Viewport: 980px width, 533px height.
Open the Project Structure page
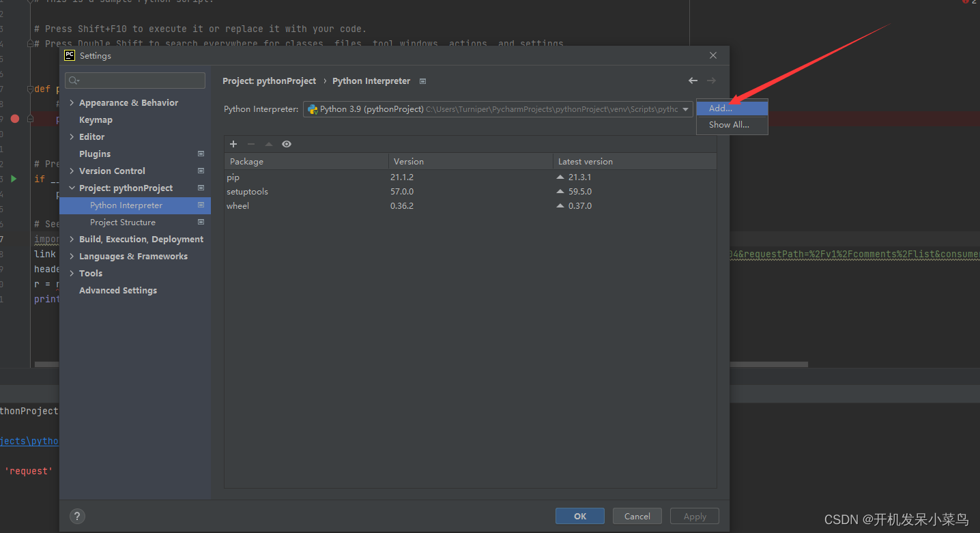123,222
